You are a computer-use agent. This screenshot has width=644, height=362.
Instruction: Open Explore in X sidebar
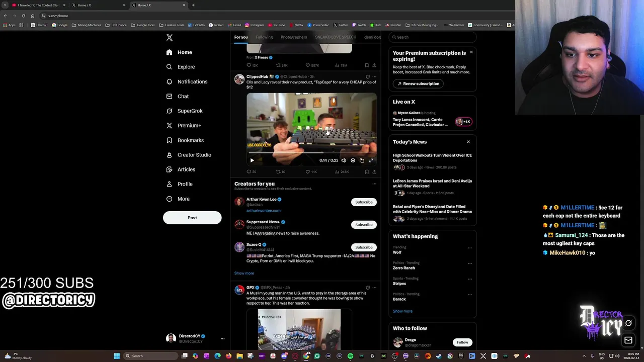[x=180, y=67]
